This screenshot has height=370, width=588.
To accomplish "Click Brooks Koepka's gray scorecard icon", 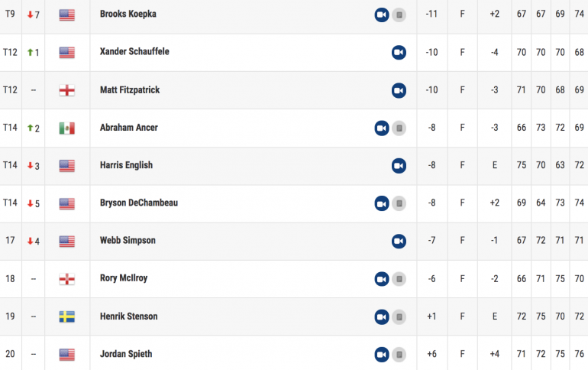I will tap(399, 15).
